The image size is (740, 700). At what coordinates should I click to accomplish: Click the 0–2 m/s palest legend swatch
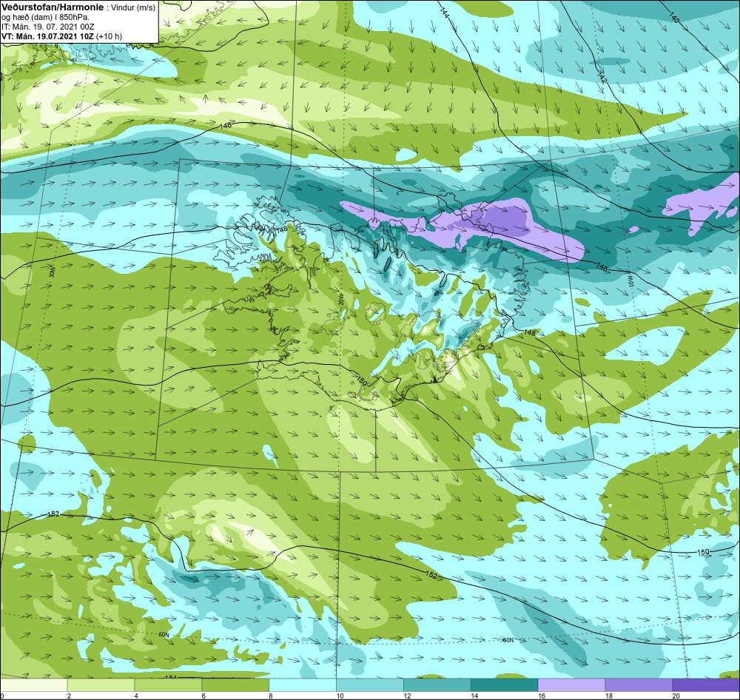[34, 684]
